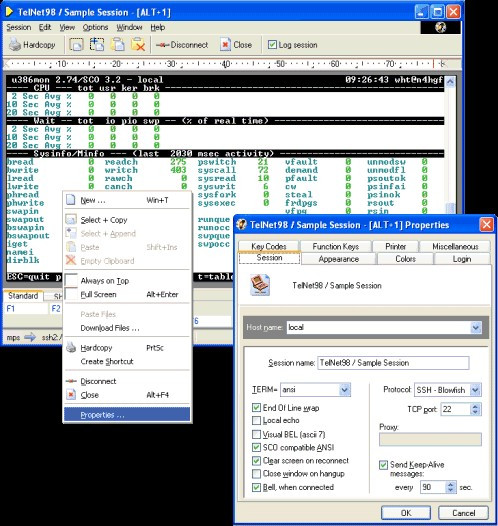
Task: Choose Create Shortcut in context menu
Action: [127, 362]
